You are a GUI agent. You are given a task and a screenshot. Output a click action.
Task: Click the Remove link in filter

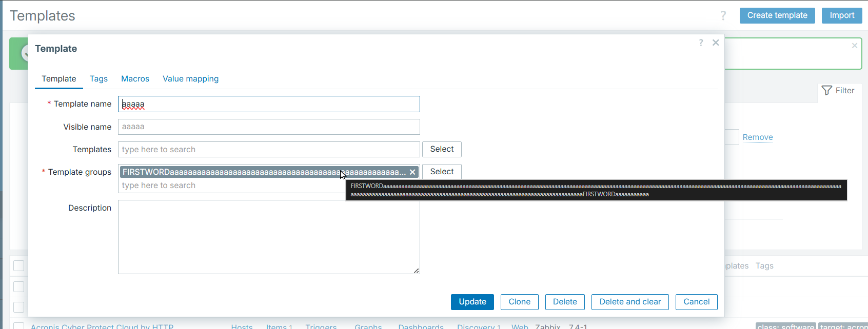tap(757, 137)
